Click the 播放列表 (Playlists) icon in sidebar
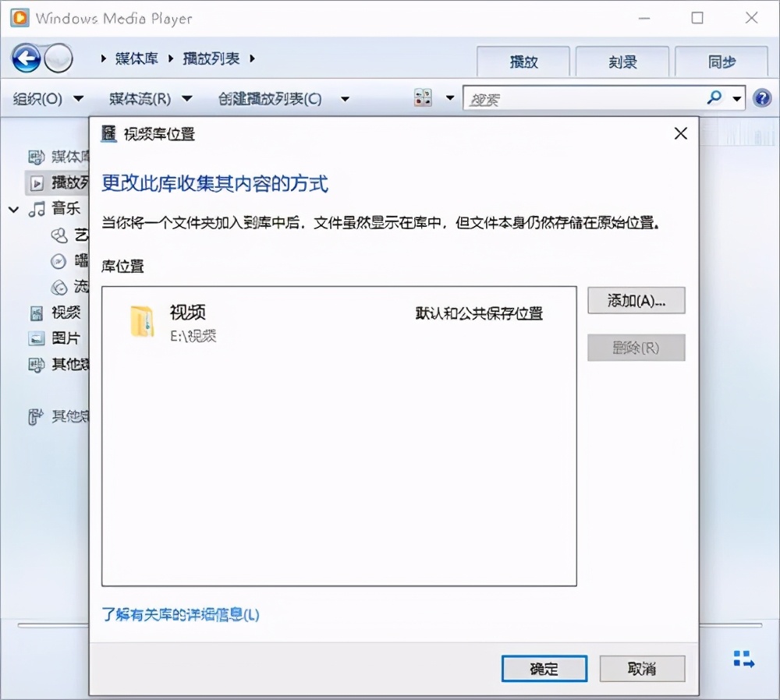The image size is (780, 700). point(36,182)
